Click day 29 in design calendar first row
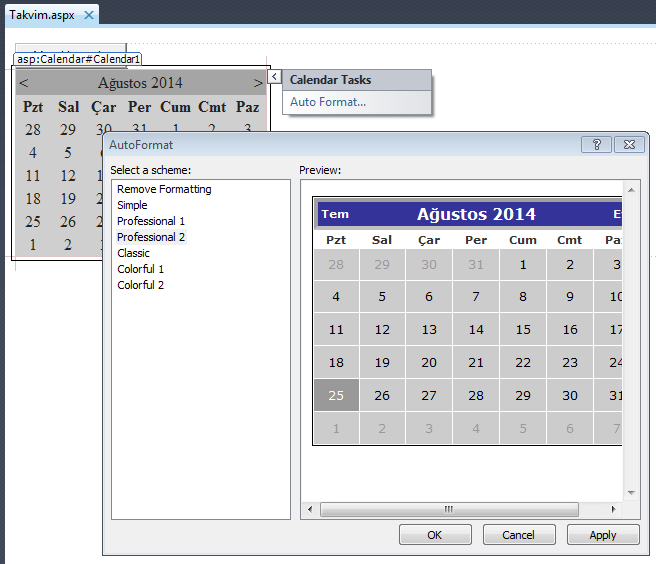 click(x=68, y=130)
